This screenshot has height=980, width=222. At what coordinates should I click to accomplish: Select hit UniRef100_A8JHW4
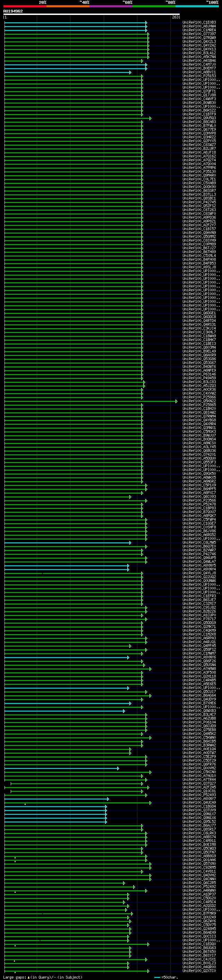[199, 26]
